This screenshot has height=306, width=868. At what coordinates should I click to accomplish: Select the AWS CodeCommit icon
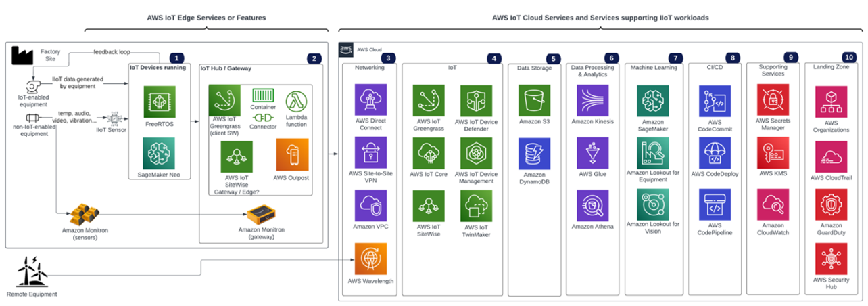[715, 102]
